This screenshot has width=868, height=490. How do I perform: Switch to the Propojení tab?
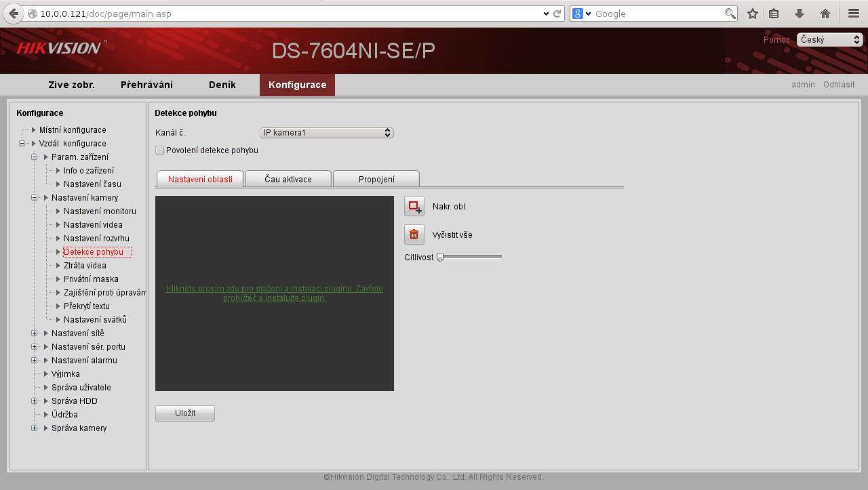pos(376,179)
